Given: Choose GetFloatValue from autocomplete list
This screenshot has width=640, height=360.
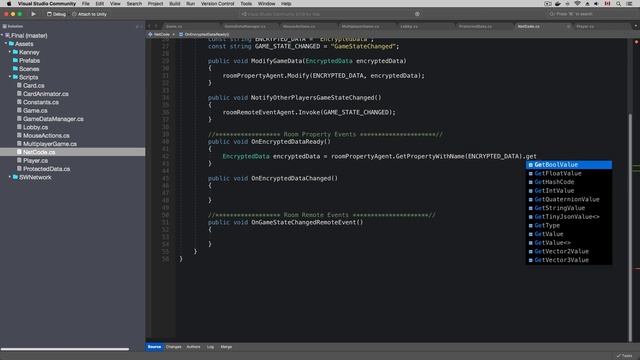Looking at the screenshot, I should coord(569,173).
